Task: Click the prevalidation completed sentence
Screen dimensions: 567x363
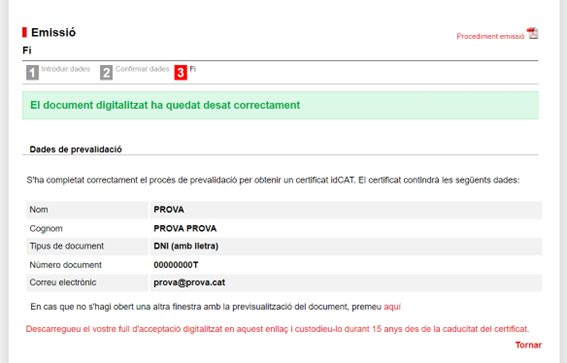Action: click(273, 180)
